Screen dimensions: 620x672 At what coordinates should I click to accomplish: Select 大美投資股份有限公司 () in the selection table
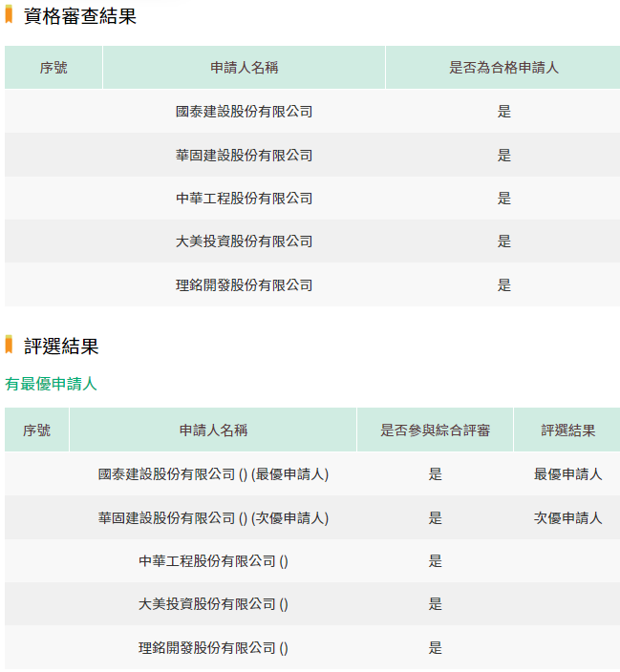[x=213, y=604]
